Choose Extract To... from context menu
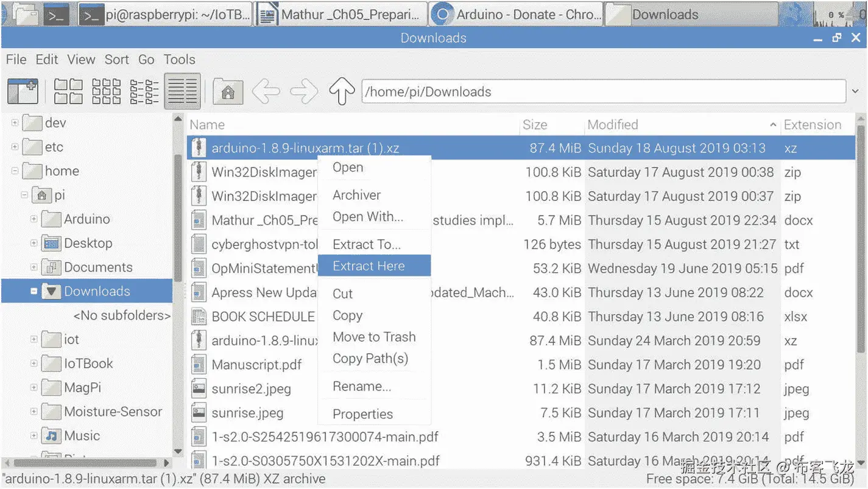Screen dimensions: 868x489 tap(375, 244)
